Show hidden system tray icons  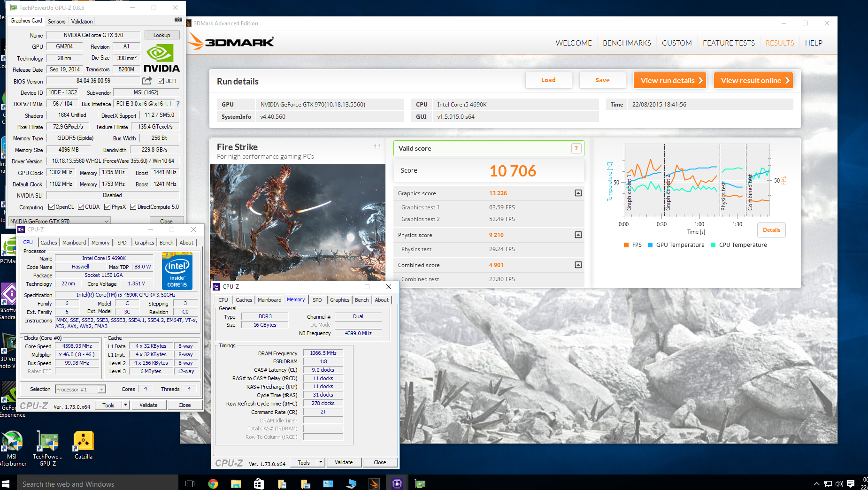(x=817, y=483)
